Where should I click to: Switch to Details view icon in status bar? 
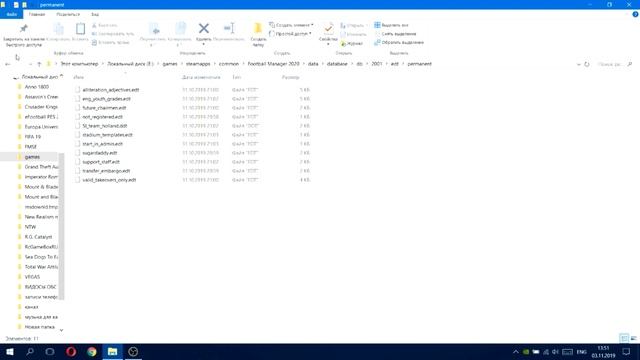tap(624, 338)
